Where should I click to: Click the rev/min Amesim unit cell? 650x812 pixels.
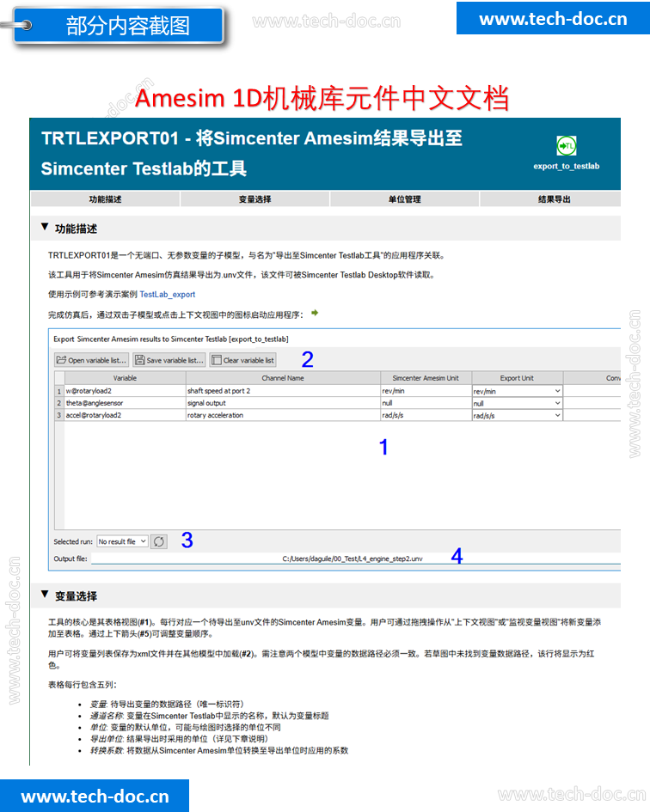click(x=426, y=391)
